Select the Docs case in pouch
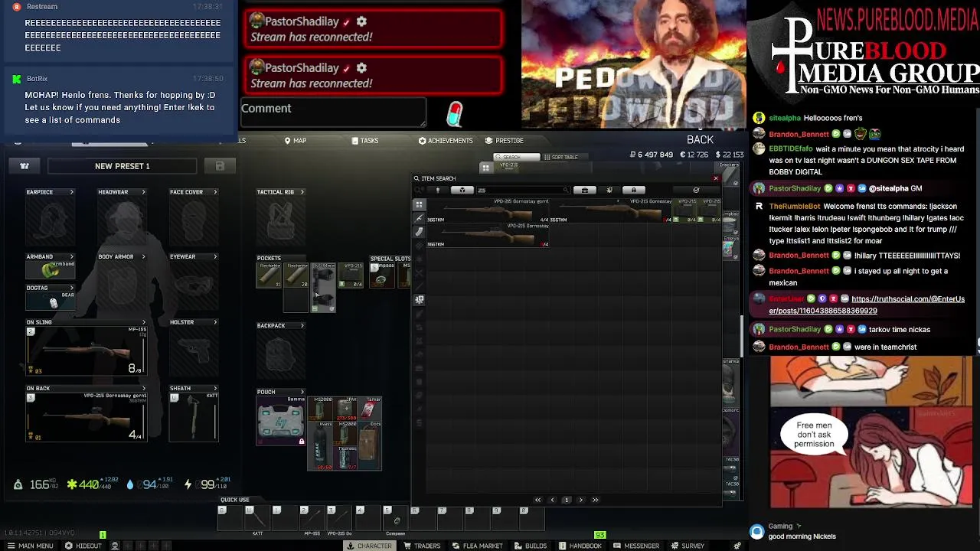The width and height of the screenshot is (980, 551). (x=369, y=445)
